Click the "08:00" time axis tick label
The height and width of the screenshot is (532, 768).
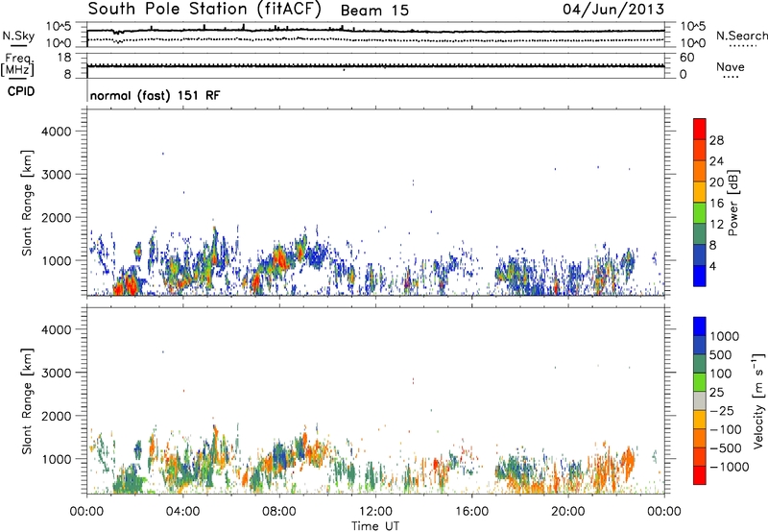click(x=279, y=512)
